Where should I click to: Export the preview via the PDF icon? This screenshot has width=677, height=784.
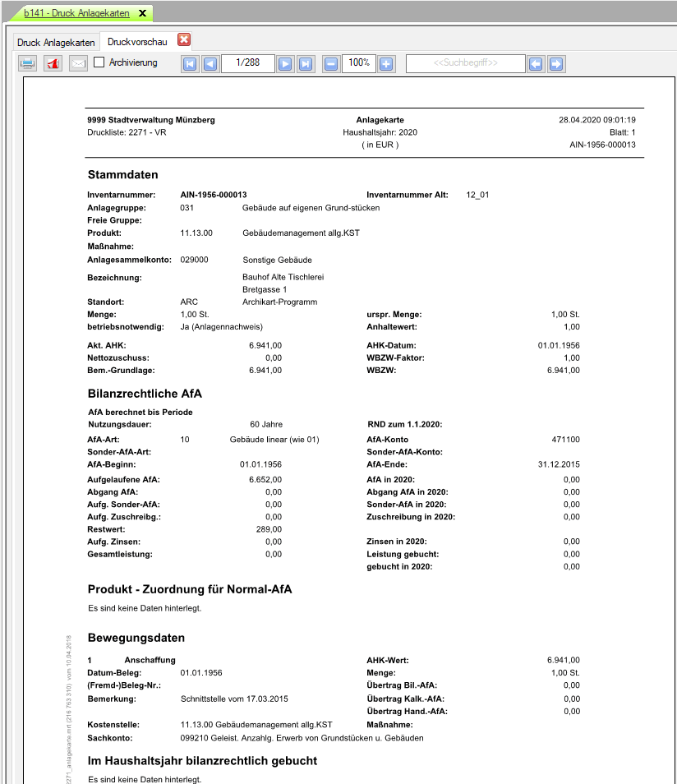[x=53, y=63]
